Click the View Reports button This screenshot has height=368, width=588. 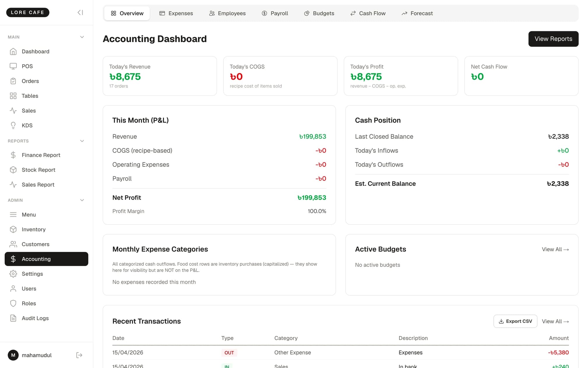553,39
